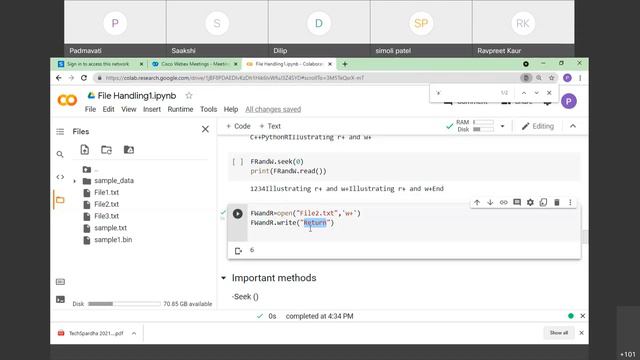Open the Runtime menu
This screenshot has height=360, width=640.
point(180,109)
